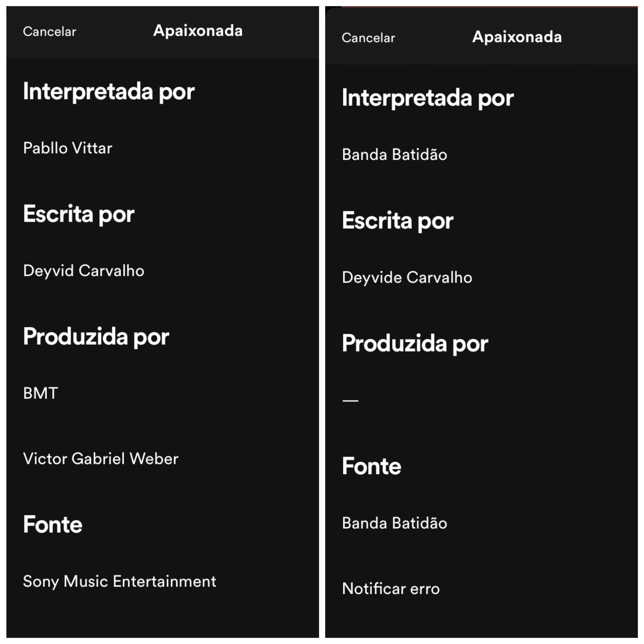Click Produzida por heading above BMT
This screenshot has height=644, width=644.
tap(96, 337)
